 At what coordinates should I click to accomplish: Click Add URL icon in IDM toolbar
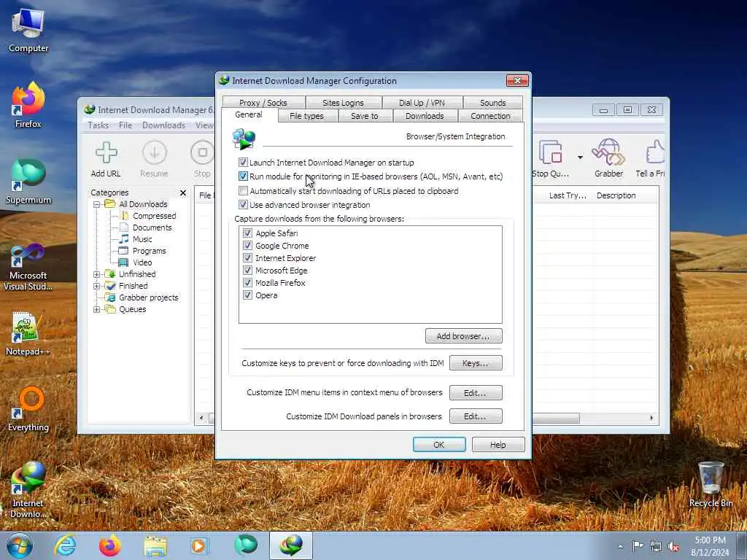[x=106, y=153]
